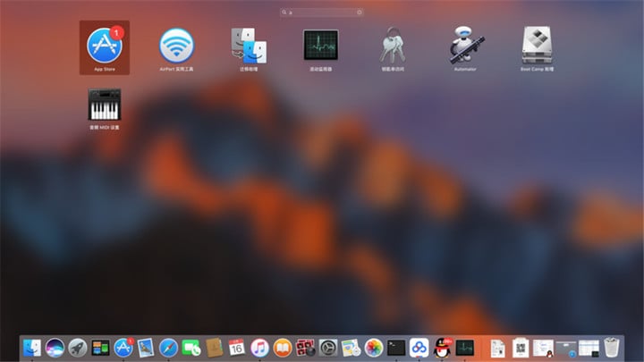Open Mail stamp icon in Dock
This screenshot has width=644, height=362.
[146, 348]
